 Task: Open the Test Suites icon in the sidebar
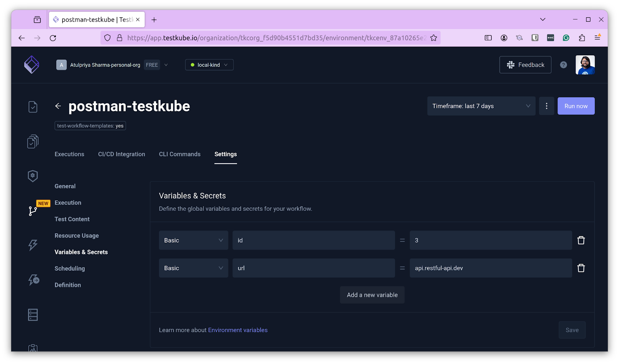(33, 142)
